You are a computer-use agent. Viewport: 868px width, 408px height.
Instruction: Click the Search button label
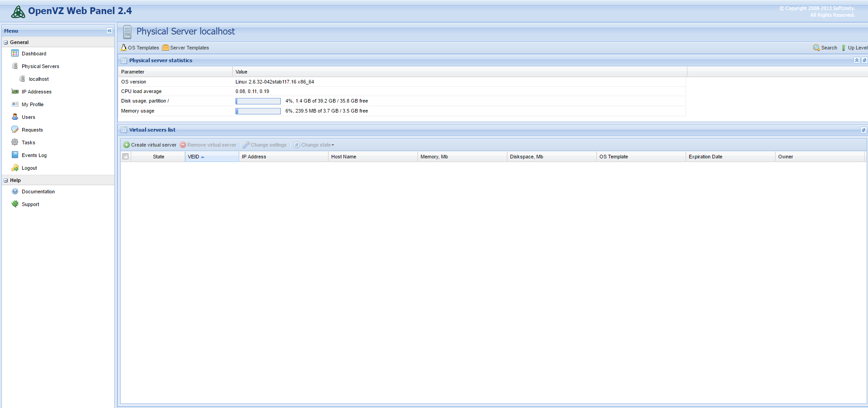click(829, 48)
